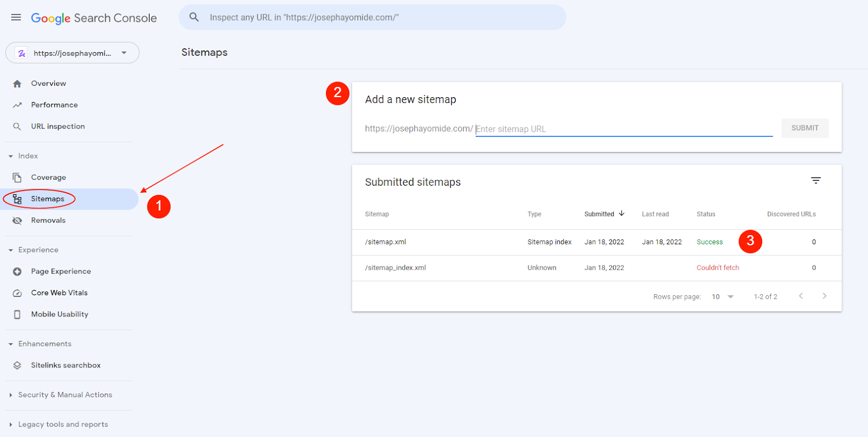
Task: Focus the Enter sitemap URL field
Action: tap(624, 129)
